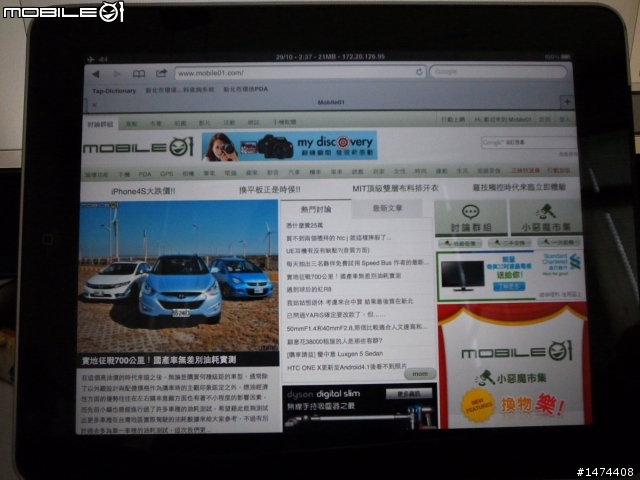
Task: Open the 遇到球后的紅R8 discussion
Action: 309,289
